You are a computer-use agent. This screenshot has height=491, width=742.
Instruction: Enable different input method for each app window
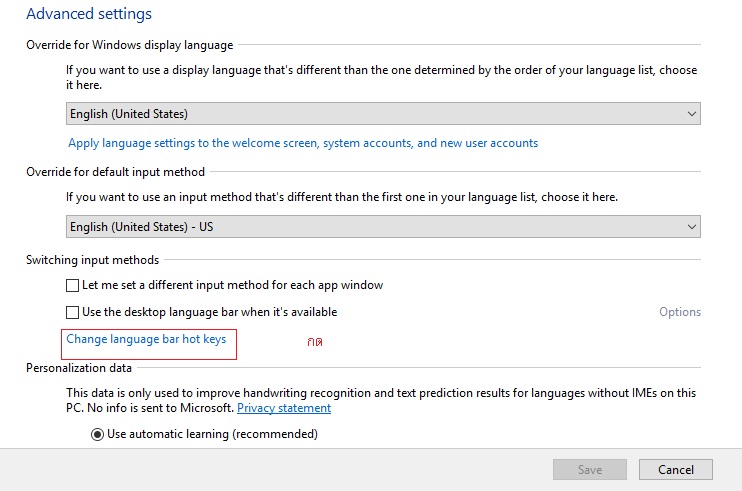click(x=72, y=286)
